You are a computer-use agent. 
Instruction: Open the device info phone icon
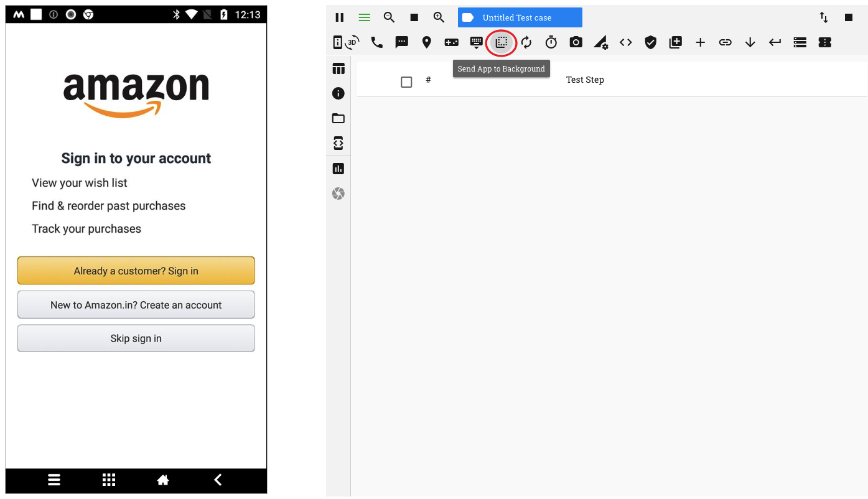click(338, 42)
